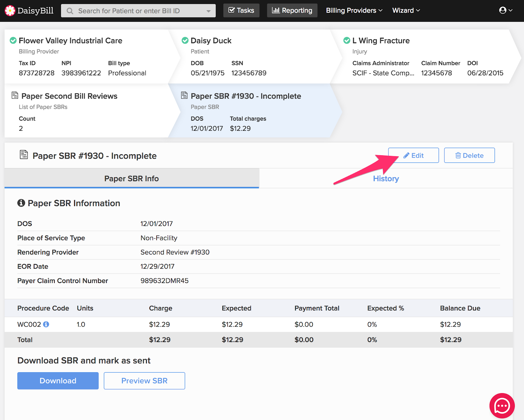Click Claims Administrator SCIF - State Comp...
This screenshot has height=420, width=524.
click(x=383, y=73)
